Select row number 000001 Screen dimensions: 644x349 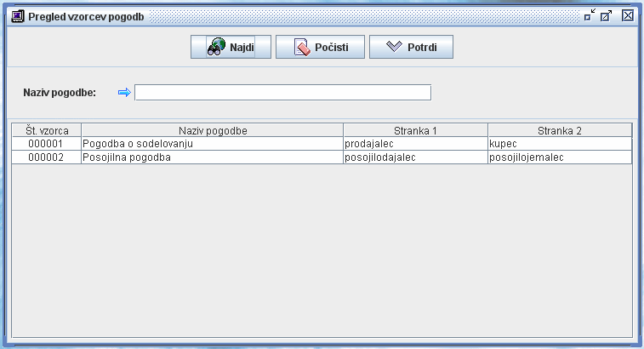click(x=47, y=144)
